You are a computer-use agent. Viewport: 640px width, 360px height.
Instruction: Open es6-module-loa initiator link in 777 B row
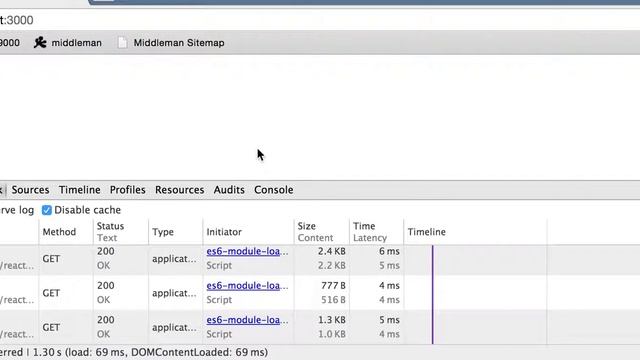tap(247, 286)
